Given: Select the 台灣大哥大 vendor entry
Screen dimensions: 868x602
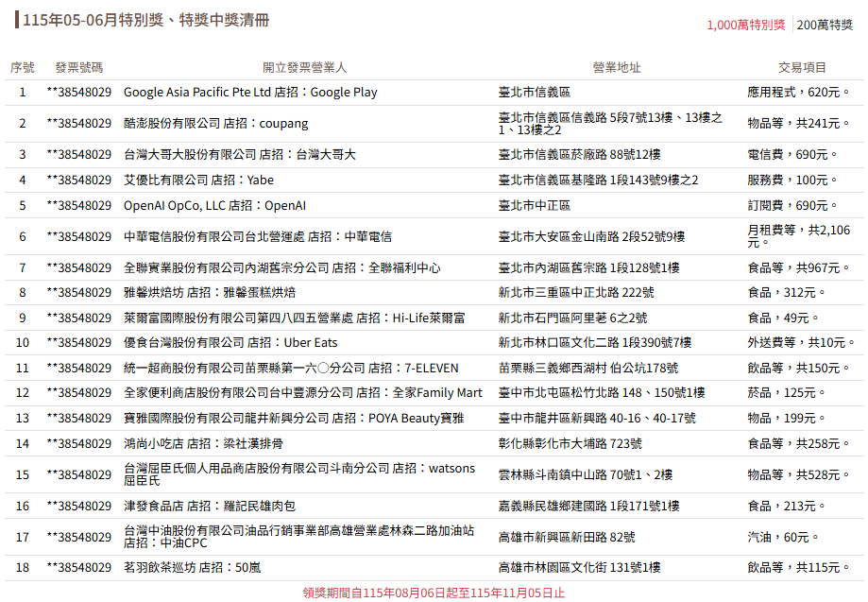Looking at the screenshot, I should point(240,154).
